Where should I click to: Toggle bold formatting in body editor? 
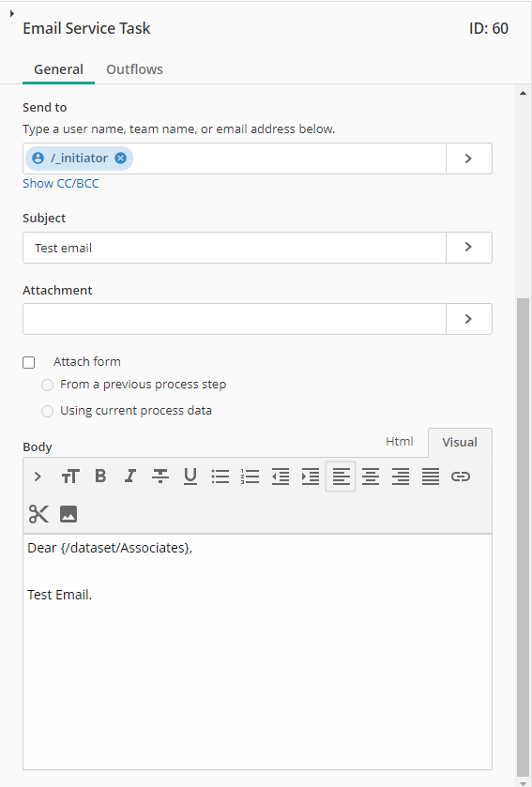100,476
